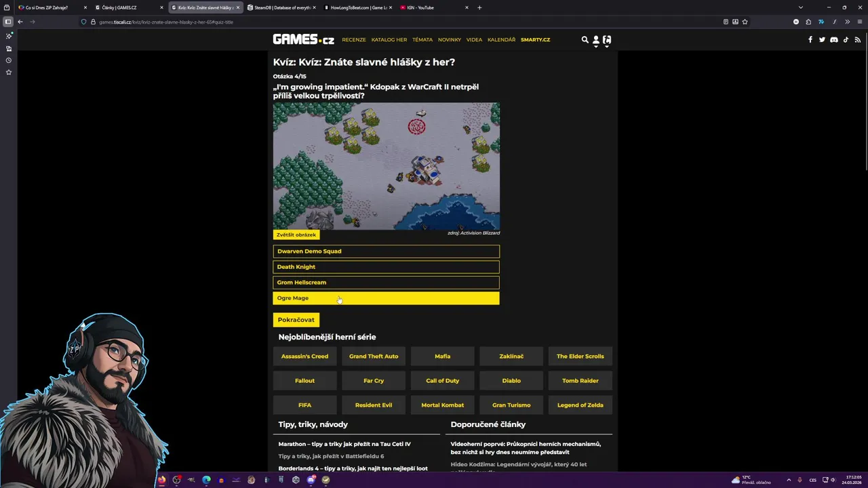Open the VIDEA menu item

[474, 40]
